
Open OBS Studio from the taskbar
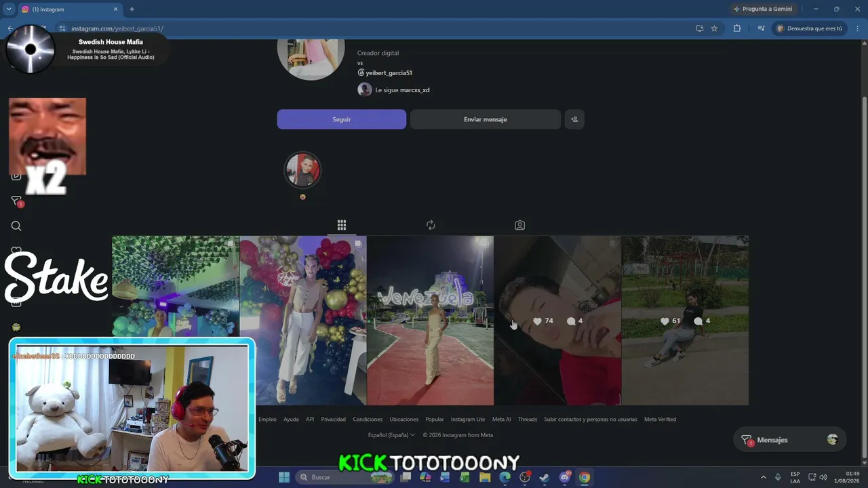(x=525, y=477)
